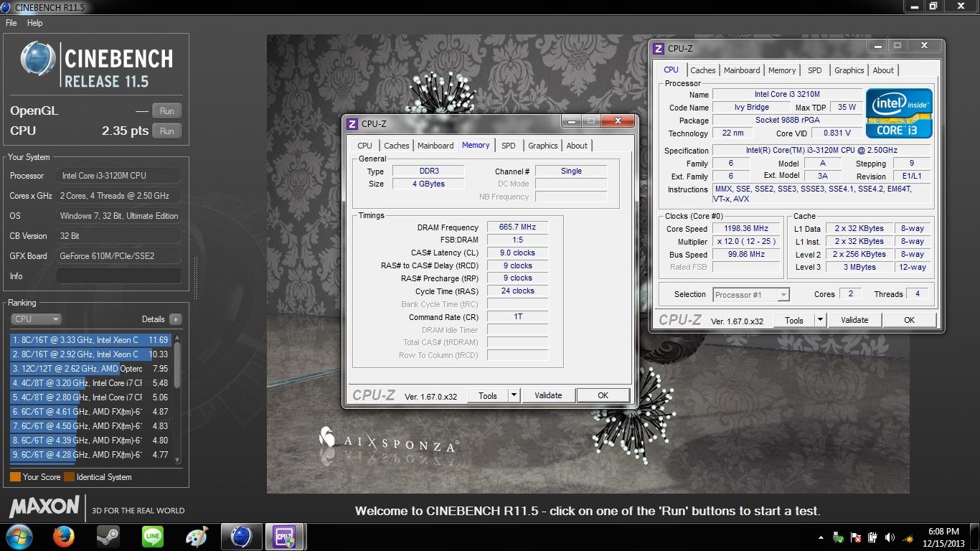Open the LINE app taskbar icon
Image resolution: width=980 pixels, height=551 pixels.
click(152, 537)
